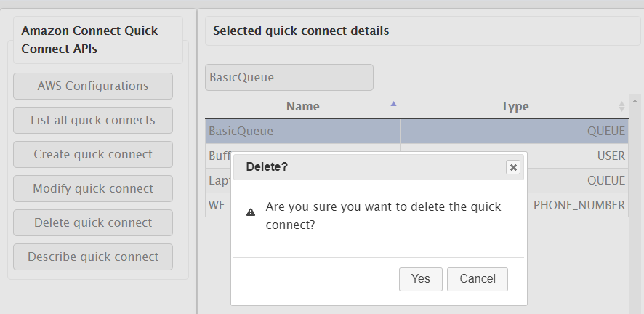The width and height of the screenshot is (644, 314).
Task: Click the table's vertical scrollbar up arrow
Action: (635, 100)
